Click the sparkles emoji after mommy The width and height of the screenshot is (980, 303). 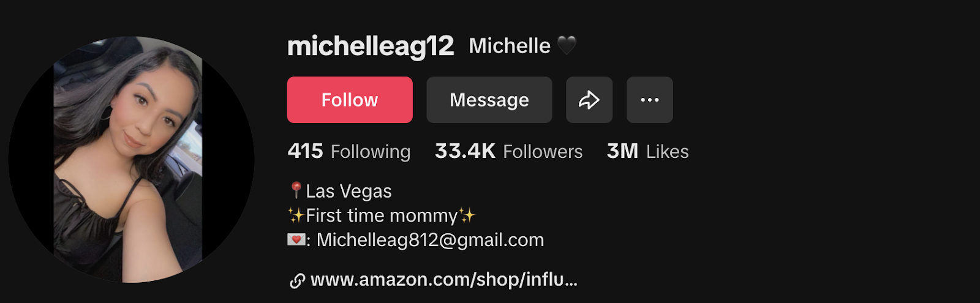(467, 215)
